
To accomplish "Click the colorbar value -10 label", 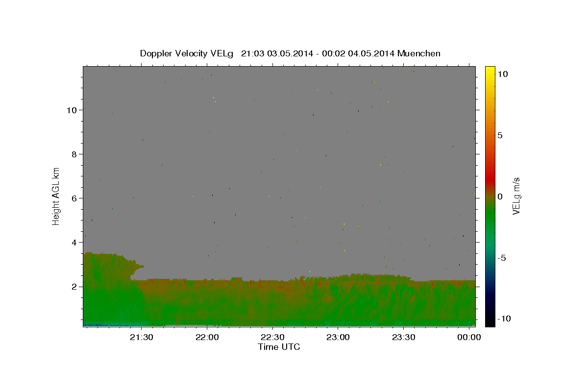I will (x=504, y=319).
